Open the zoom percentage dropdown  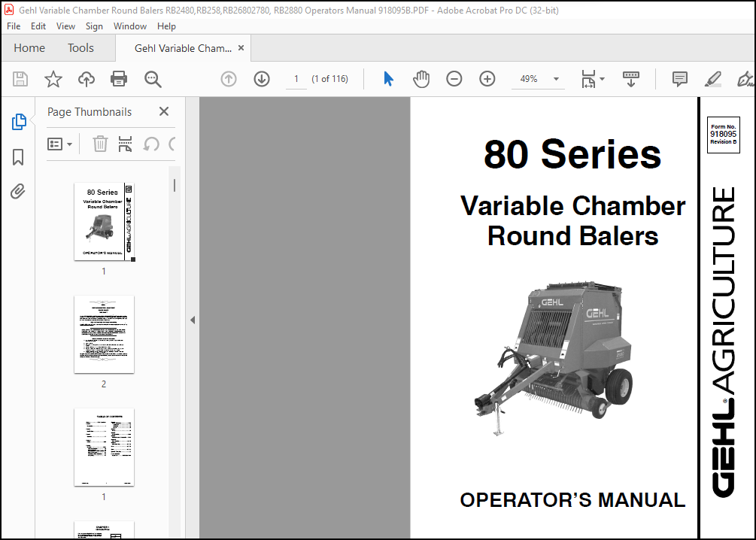556,78
